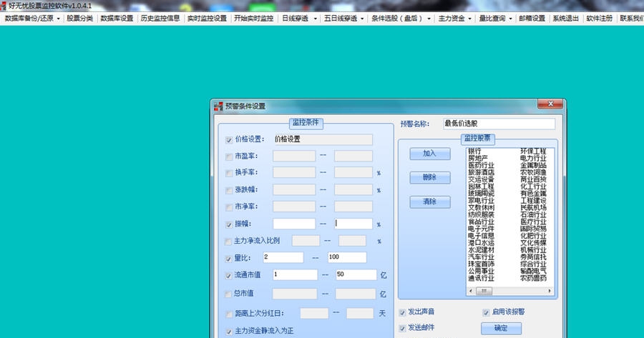The image size is (644, 338).
Task: Click the 预警条件设置 dialog's title icon
Action: click(x=218, y=106)
